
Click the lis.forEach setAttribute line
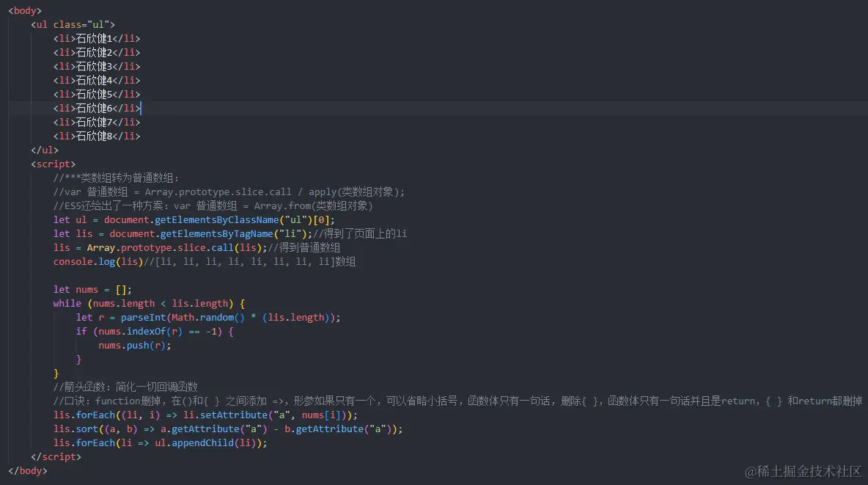coord(205,415)
